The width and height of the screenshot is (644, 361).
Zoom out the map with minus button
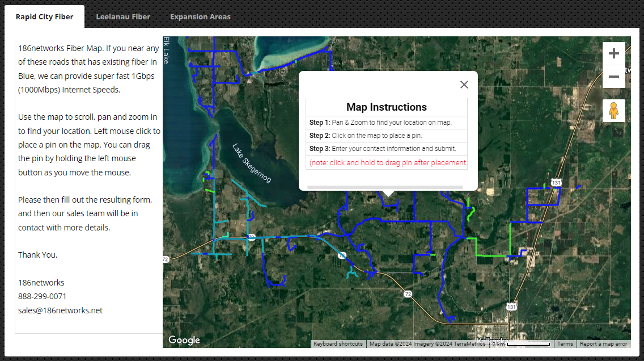tap(613, 77)
